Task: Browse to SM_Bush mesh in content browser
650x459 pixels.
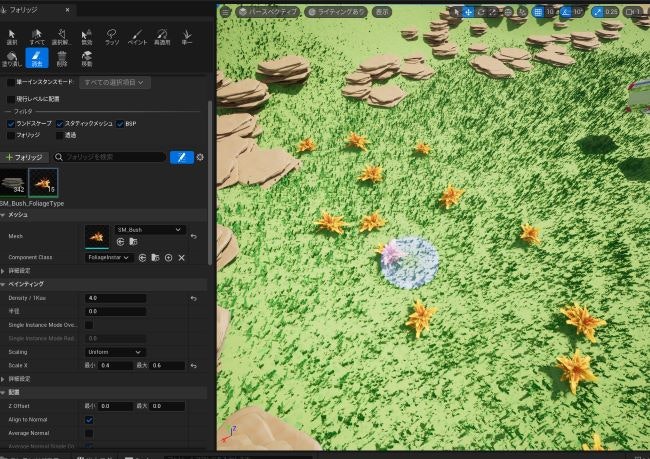Action: pyautogui.click(x=133, y=242)
